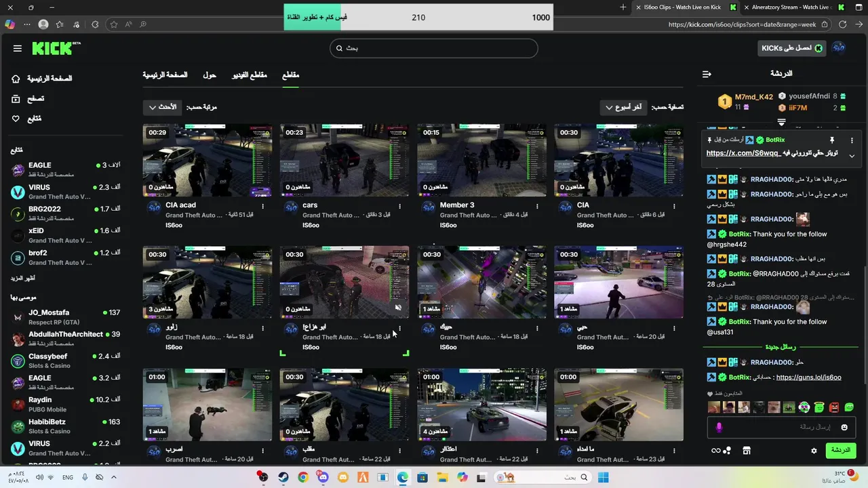Open File Explorer from the taskbar
This screenshot has width=868, height=488.
tap(442, 477)
